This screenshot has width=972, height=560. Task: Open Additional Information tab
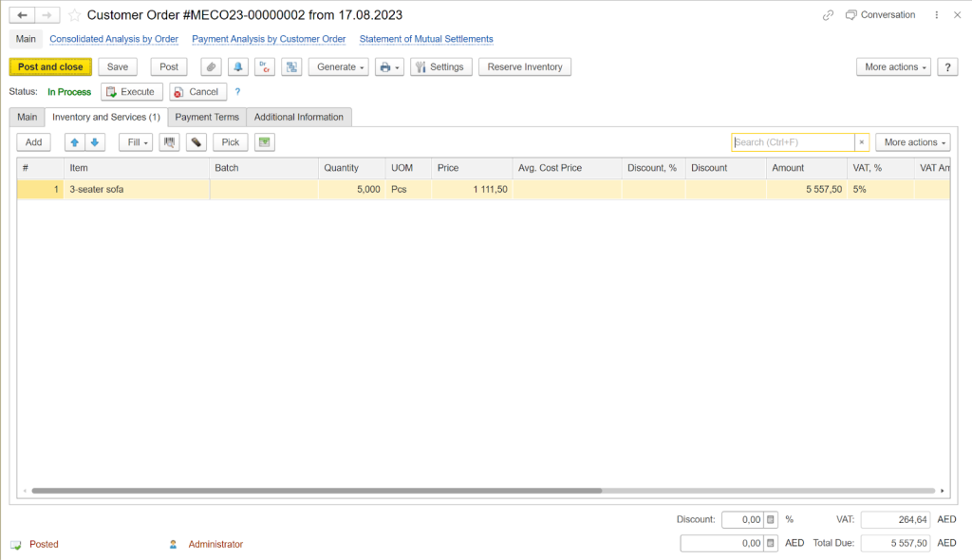coord(299,117)
